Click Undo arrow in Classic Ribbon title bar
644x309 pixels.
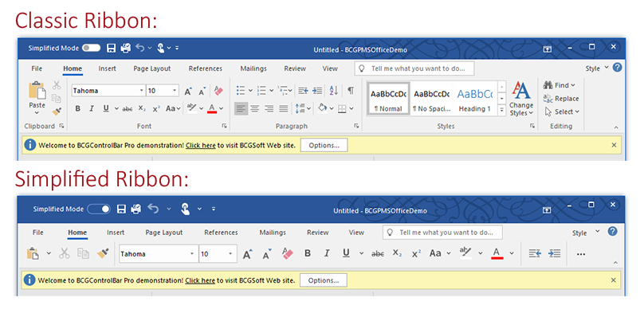point(140,48)
